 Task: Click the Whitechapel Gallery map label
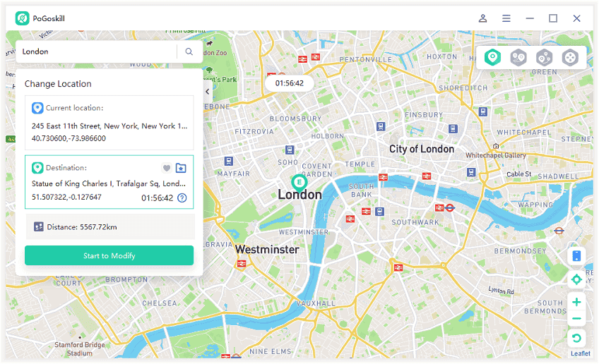point(496,155)
